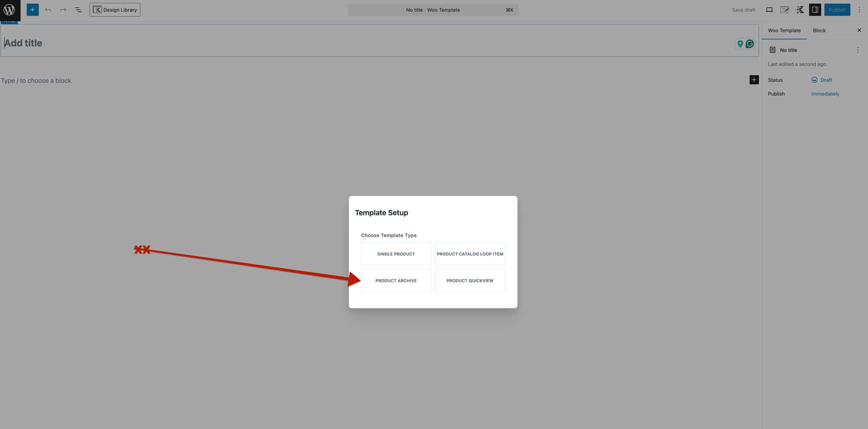Click the Kadence blocks controls icon
The image size is (868, 429).
tap(800, 10)
